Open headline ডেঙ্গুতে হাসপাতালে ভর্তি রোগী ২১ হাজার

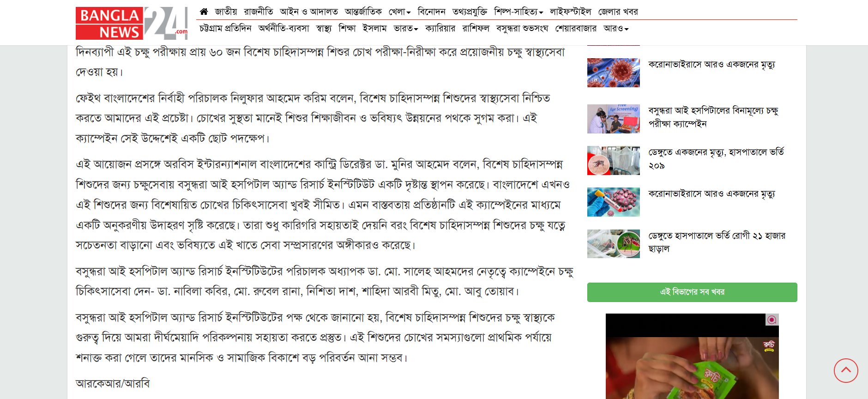[717, 242]
